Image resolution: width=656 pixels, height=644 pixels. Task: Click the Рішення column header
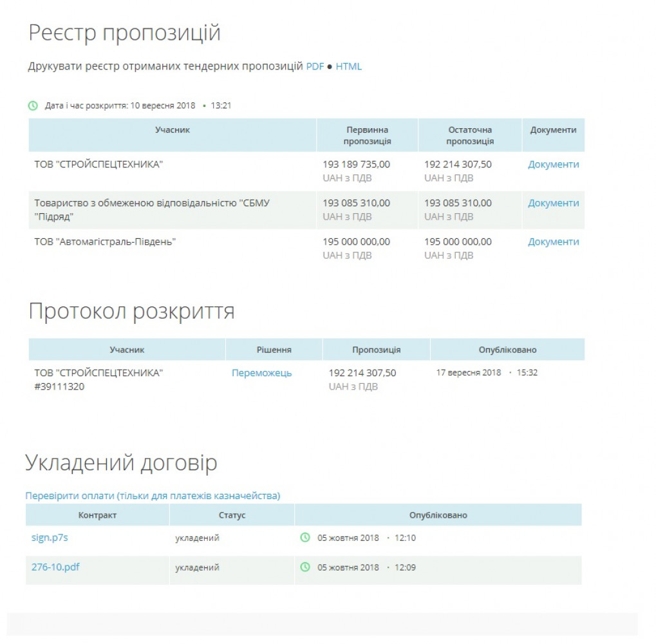tap(274, 350)
